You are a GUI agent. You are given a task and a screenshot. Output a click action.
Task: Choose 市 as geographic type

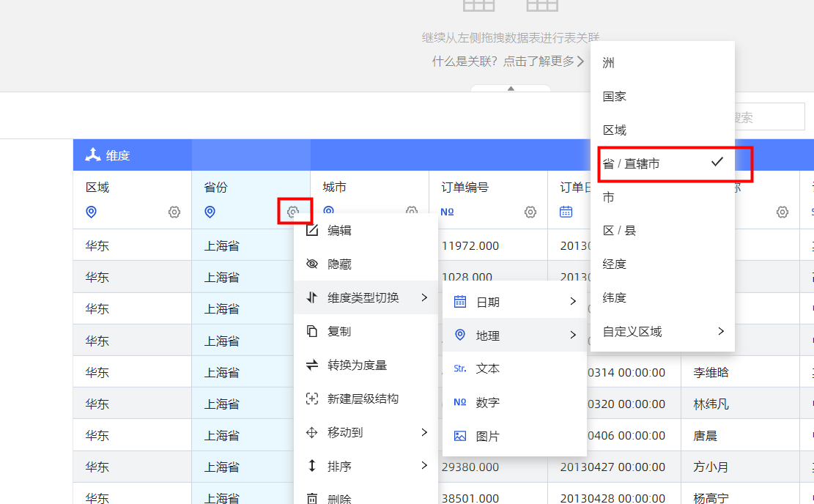pyautogui.click(x=609, y=197)
